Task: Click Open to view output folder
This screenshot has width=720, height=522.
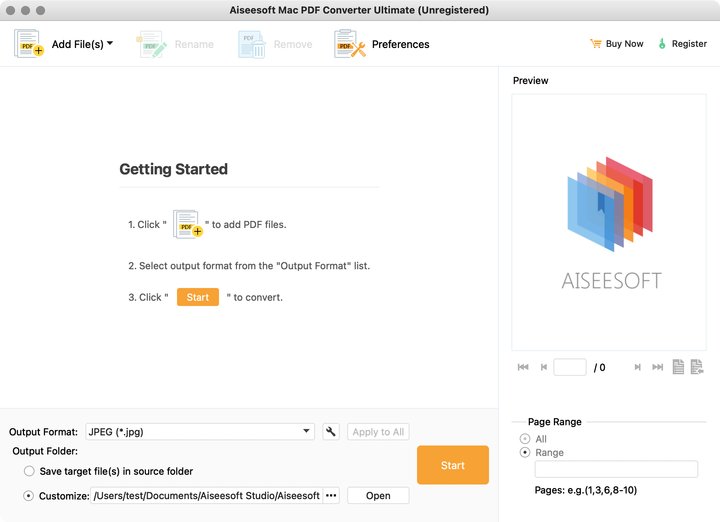Action: (378, 495)
